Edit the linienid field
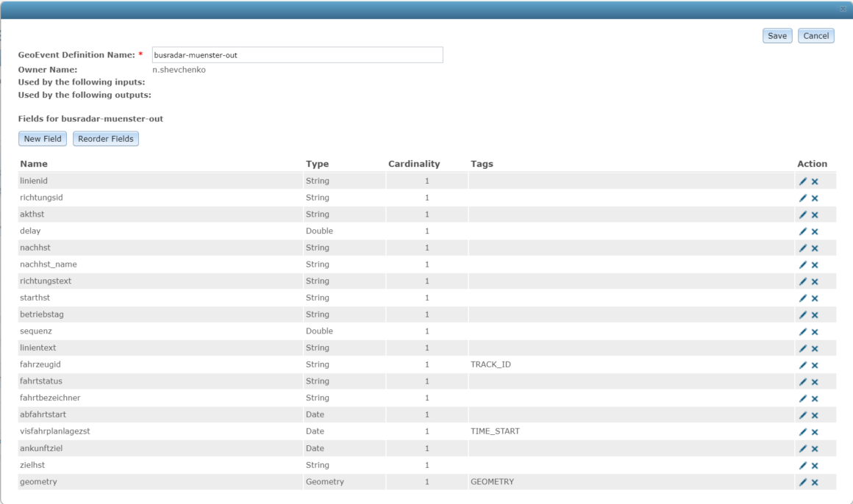Image resolution: width=853 pixels, height=504 pixels. coord(803,181)
